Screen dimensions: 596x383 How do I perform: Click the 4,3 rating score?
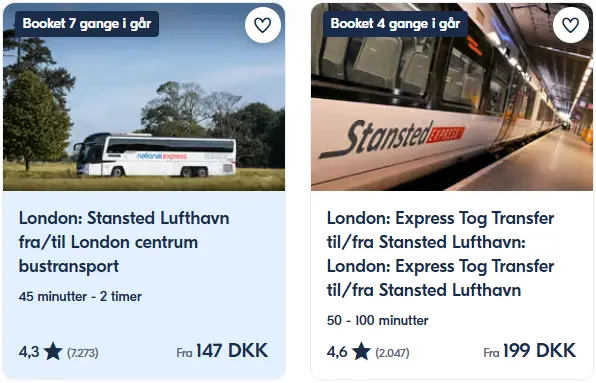tap(29, 352)
